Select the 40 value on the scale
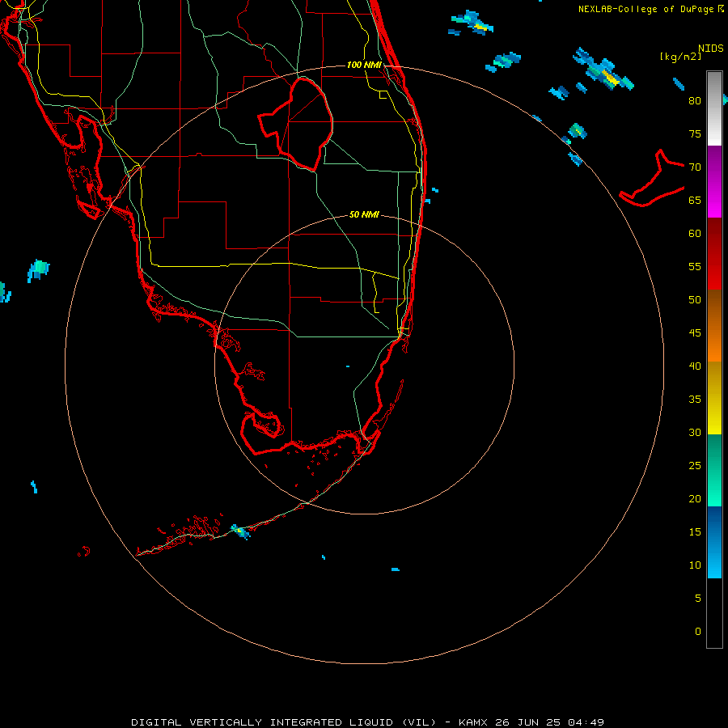The width and height of the screenshot is (728, 728). point(695,366)
